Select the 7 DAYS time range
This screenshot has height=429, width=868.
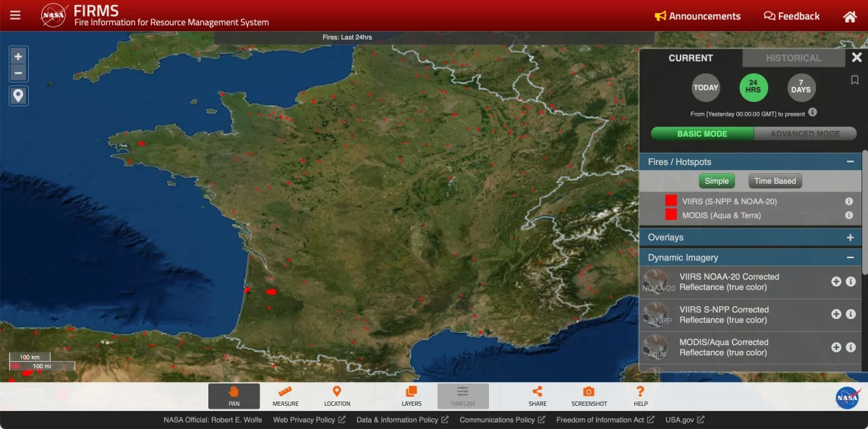pos(801,88)
